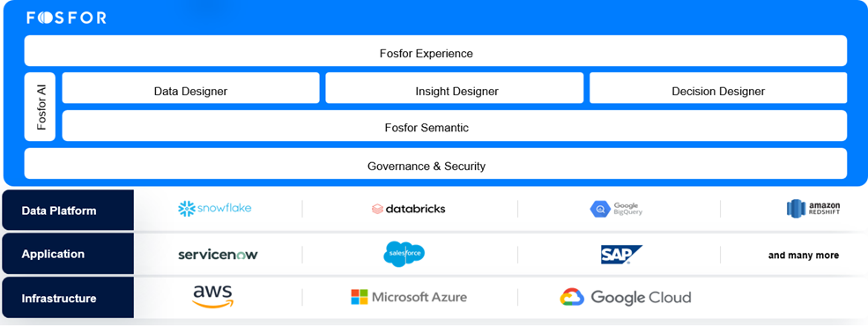Image resolution: width=868 pixels, height=326 pixels.
Task: Choose the Microsoft Azure logo
Action: pyautogui.click(x=409, y=297)
